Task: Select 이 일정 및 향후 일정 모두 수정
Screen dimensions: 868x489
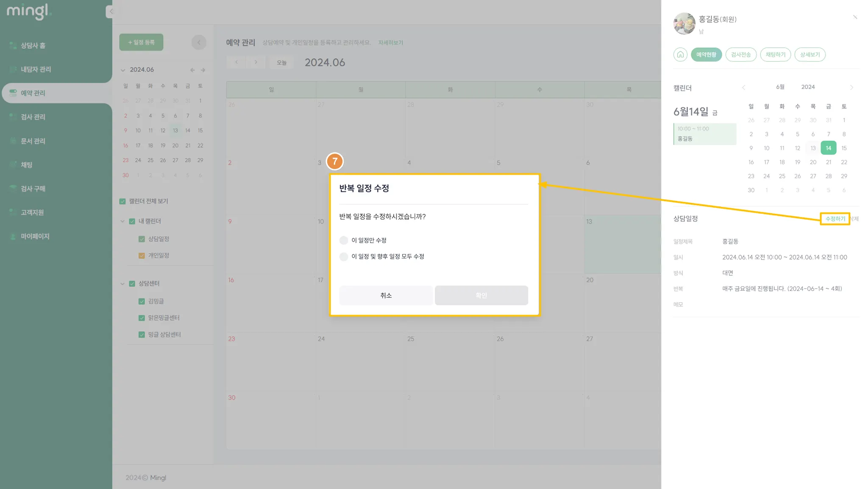Action: 344,257
